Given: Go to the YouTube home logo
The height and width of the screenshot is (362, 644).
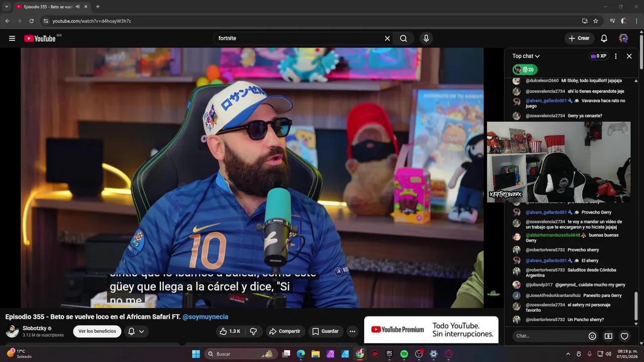Looking at the screenshot, I should tap(40, 39).
